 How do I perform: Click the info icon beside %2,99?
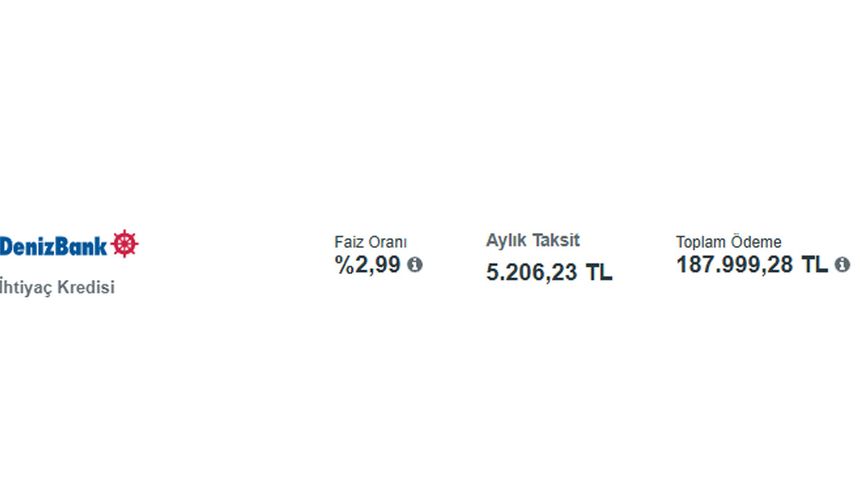click(415, 265)
